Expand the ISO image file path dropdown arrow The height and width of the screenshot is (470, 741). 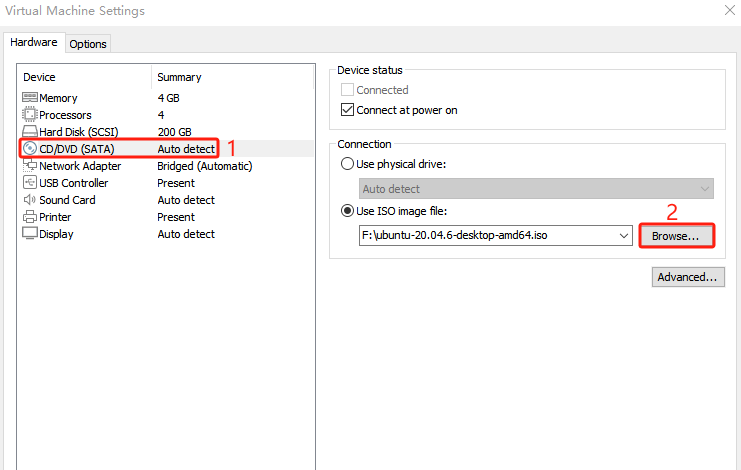(624, 235)
